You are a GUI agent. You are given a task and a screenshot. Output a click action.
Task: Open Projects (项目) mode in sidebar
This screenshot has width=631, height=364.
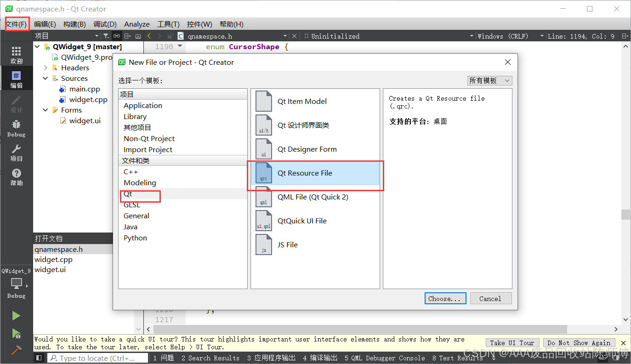coord(16,153)
